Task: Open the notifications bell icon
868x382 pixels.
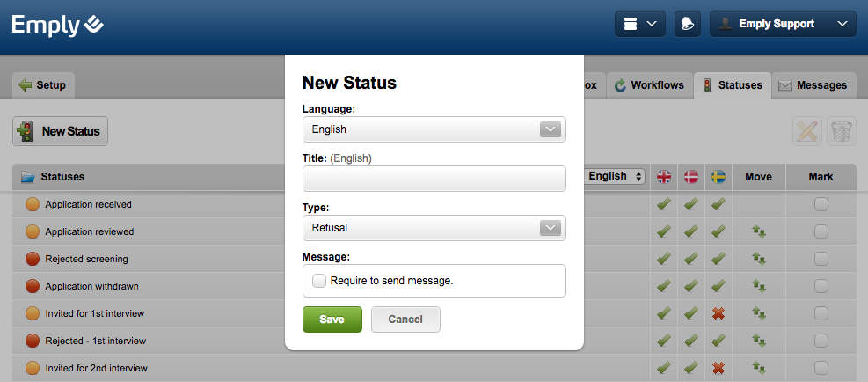Action: pyautogui.click(x=687, y=24)
